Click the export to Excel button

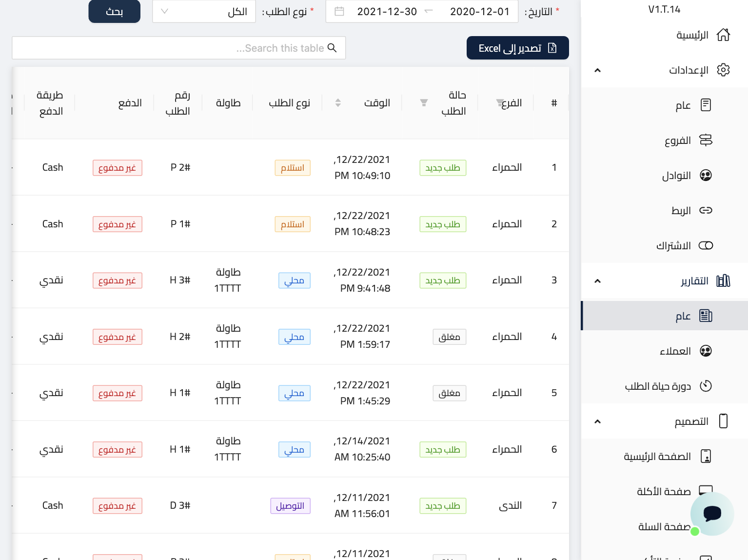pyautogui.click(x=517, y=48)
